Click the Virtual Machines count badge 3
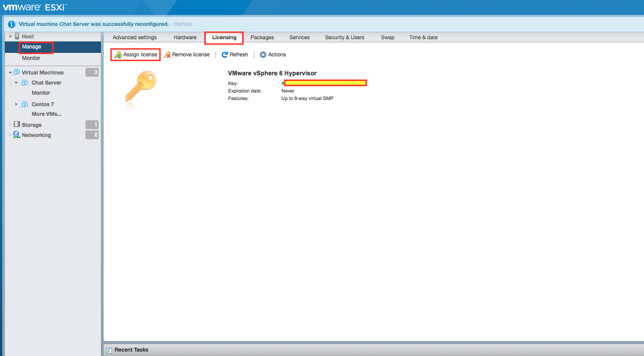This screenshot has height=356, width=644. point(92,72)
